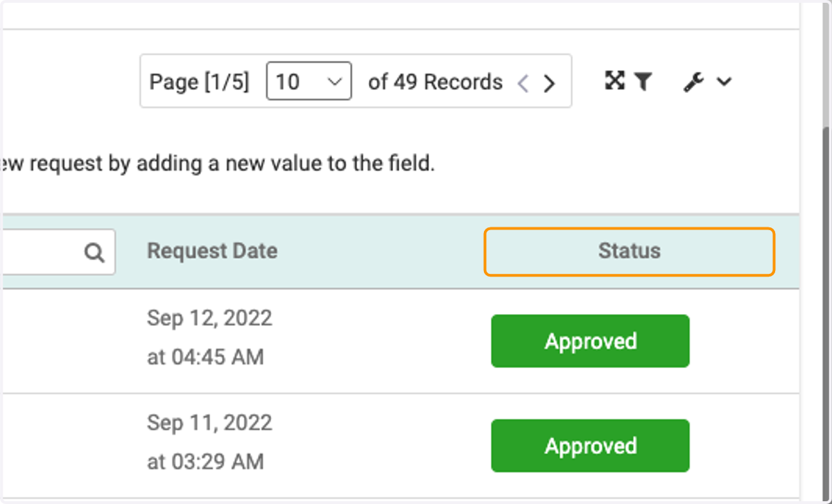Image resolution: width=832 pixels, height=504 pixels.
Task: Sort by the Request Date column header
Action: (212, 251)
